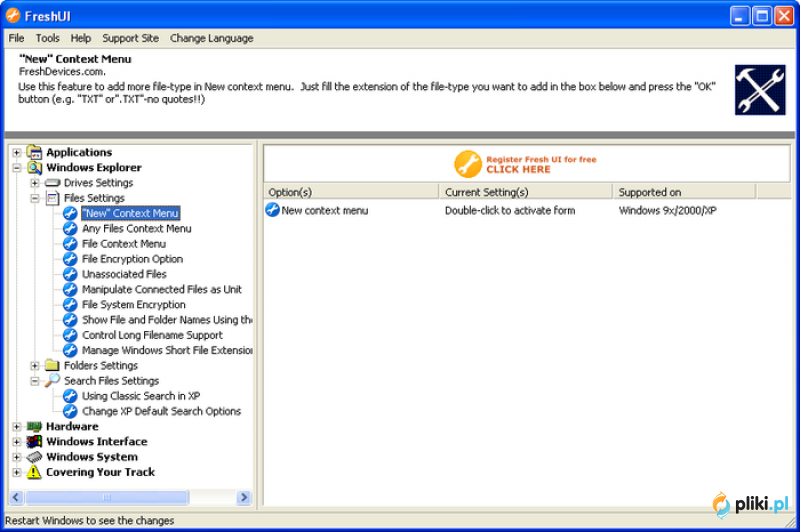Click icon beside File Encryption Option
The image size is (800, 532).
[70, 259]
